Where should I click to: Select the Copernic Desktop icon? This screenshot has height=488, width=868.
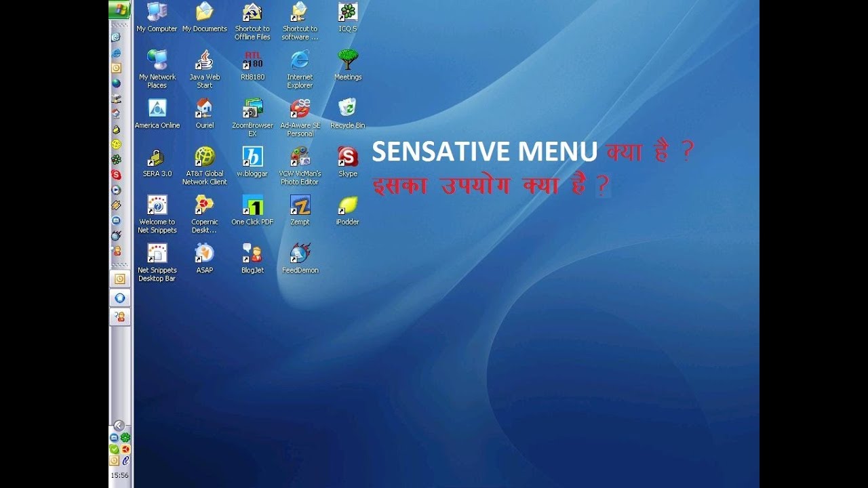[x=204, y=213]
